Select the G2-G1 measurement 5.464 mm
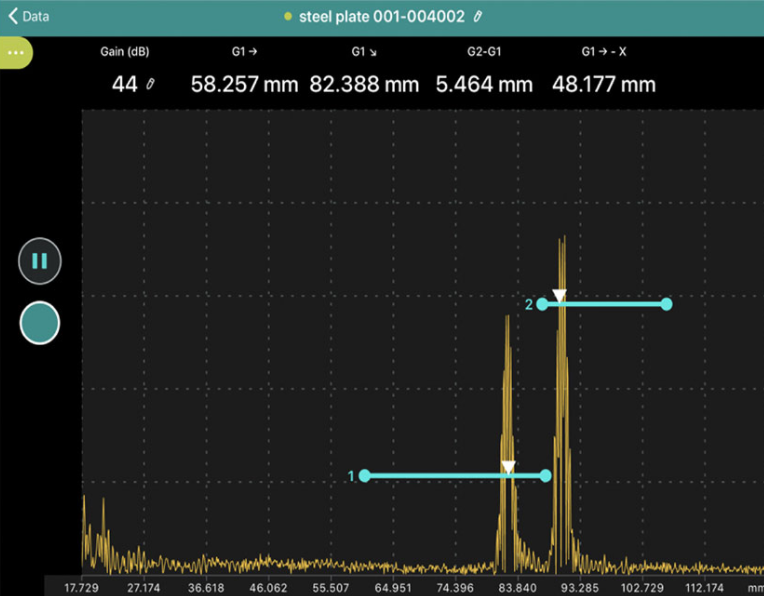 [x=484, y=85]
